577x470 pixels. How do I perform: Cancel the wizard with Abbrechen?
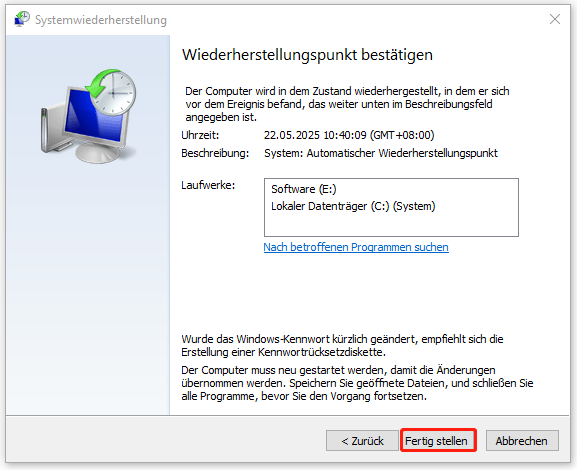(522, 441)
